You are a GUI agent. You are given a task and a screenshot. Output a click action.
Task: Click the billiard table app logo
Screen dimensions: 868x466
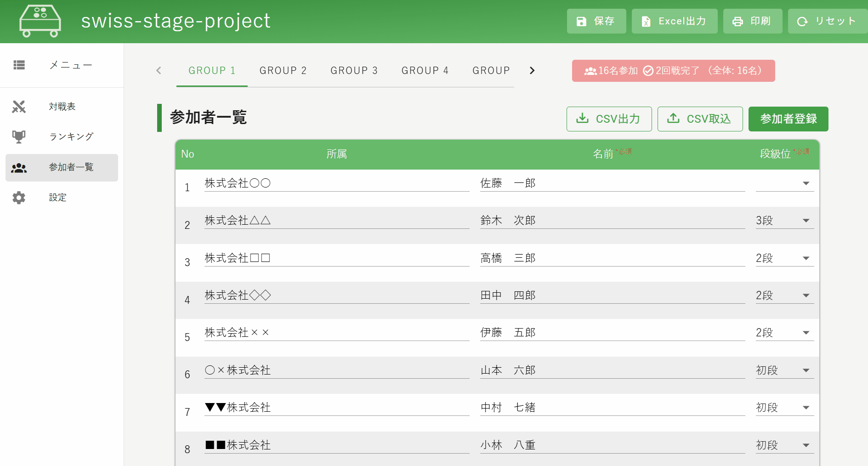coord(40,21)
